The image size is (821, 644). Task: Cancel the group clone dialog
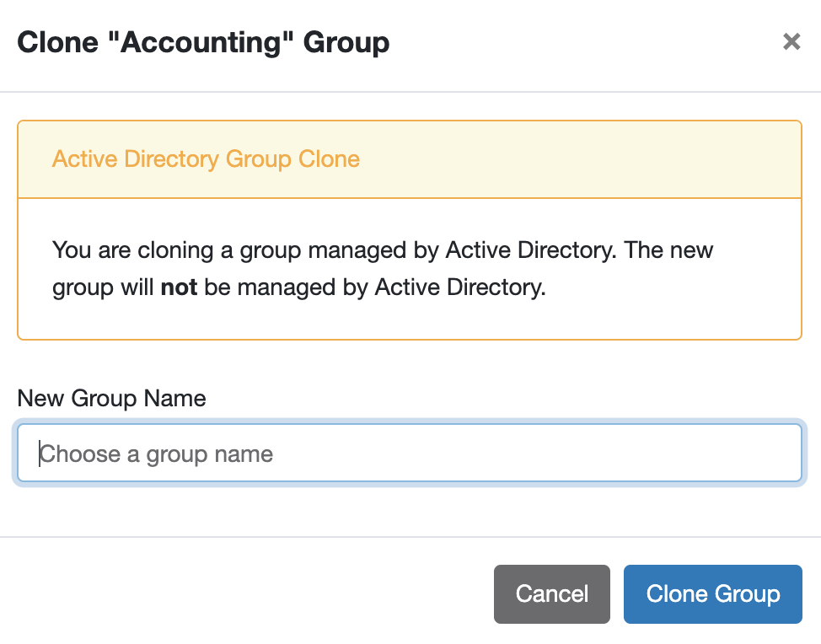[x=552, y=593]
